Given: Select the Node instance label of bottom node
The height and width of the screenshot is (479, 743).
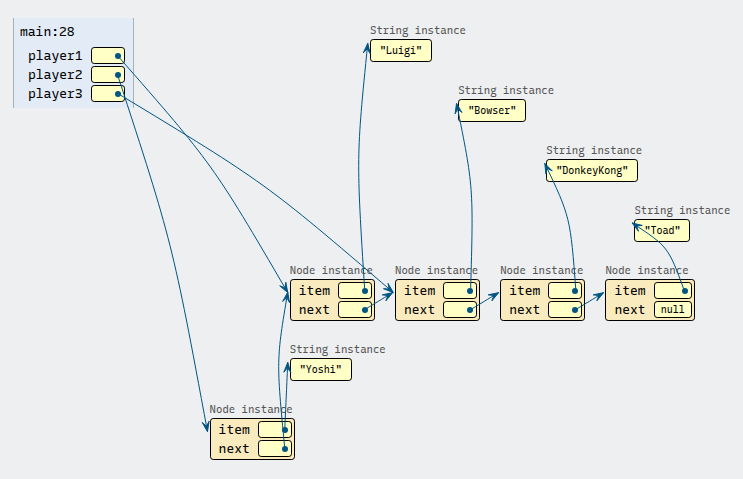Looking at the screenshot, I should coord(250,410).
